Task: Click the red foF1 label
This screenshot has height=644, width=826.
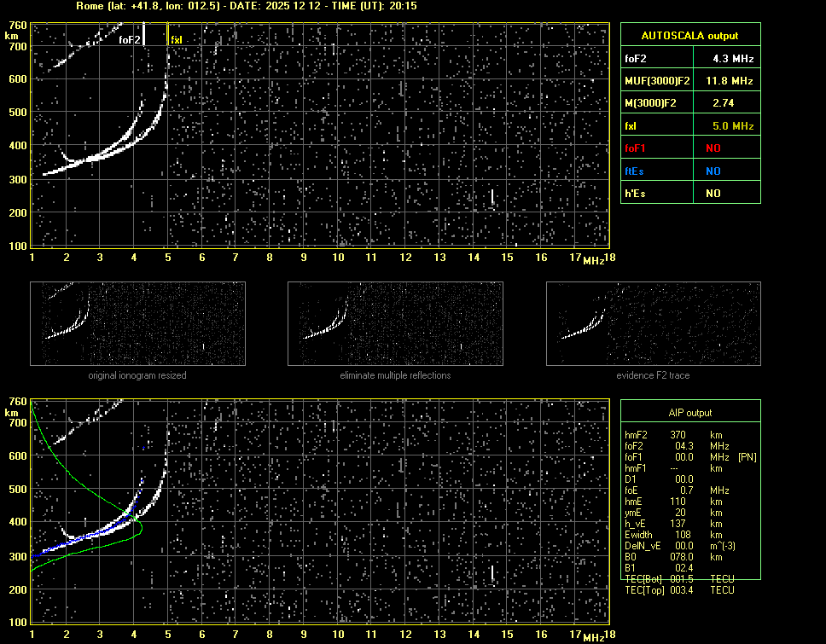Action: point(637,148)
